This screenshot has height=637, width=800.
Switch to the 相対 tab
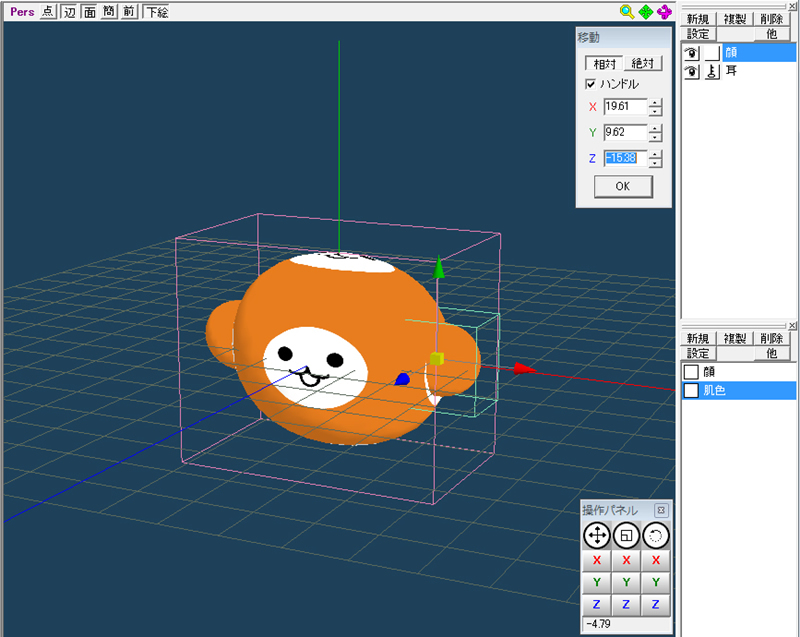click(x=605, y=63)
